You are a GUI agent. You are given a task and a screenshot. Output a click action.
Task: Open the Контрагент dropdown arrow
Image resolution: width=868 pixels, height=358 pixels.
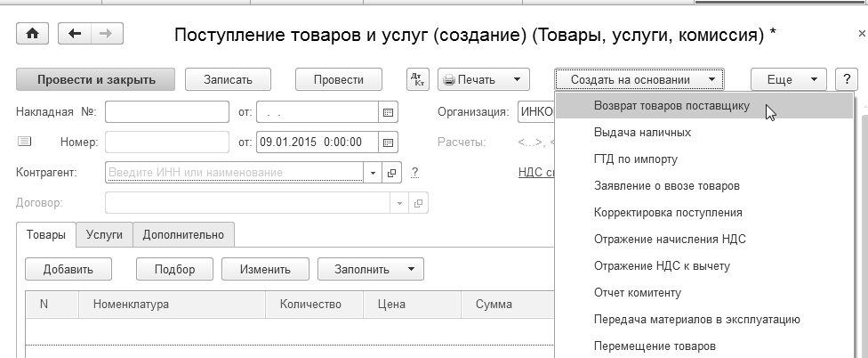point(374,173)
